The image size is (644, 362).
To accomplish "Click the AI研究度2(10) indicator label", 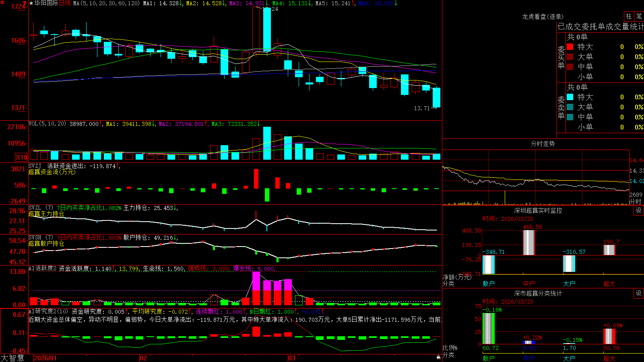I will tap(48, 311).
